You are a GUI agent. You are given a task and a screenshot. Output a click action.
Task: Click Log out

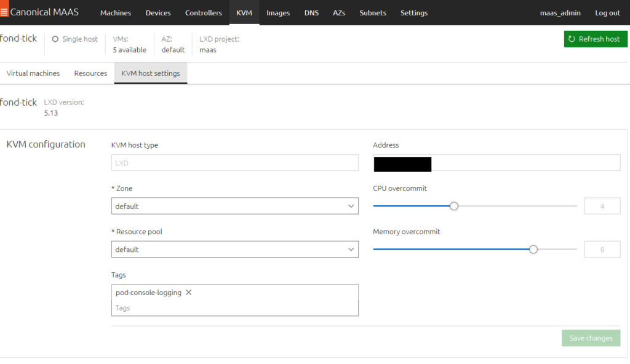tap(607, 13)
